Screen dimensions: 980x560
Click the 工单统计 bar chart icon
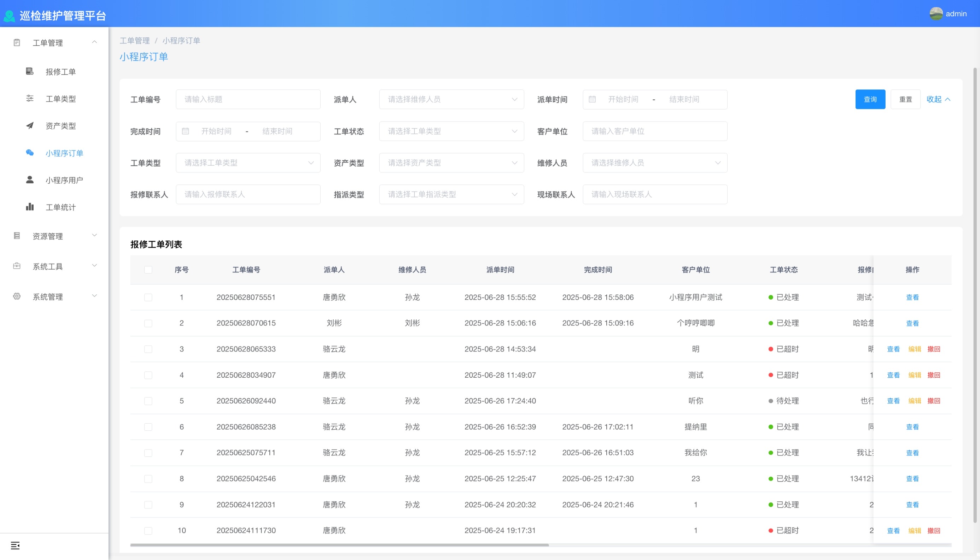click(x=30, y=207)
